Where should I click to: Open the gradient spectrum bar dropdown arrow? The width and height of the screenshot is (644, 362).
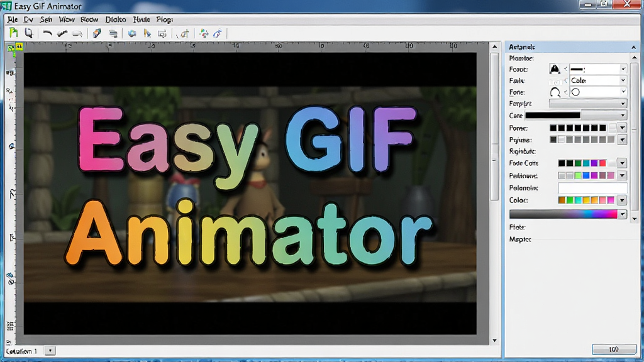tap(623, 214)
